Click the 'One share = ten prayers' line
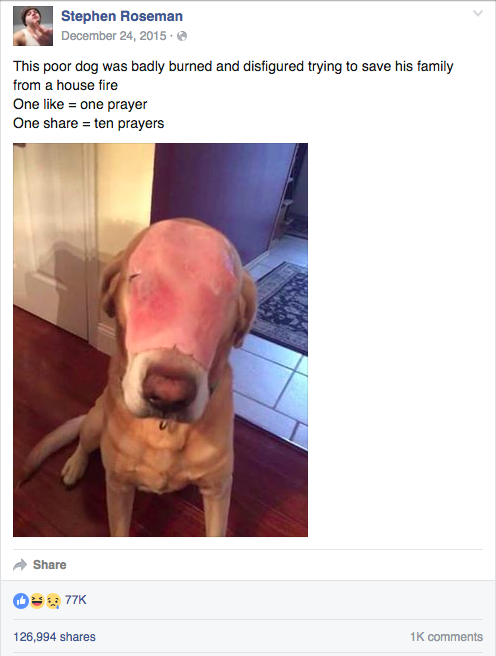Image resolution: width=496 pixels, height=656 pixels. (x=88, y=124)
